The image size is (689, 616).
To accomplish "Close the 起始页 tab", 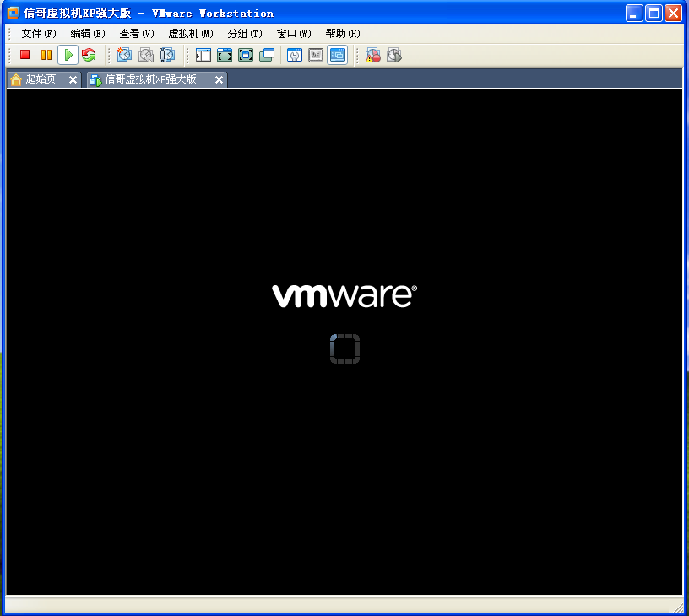I will point(73,79).
